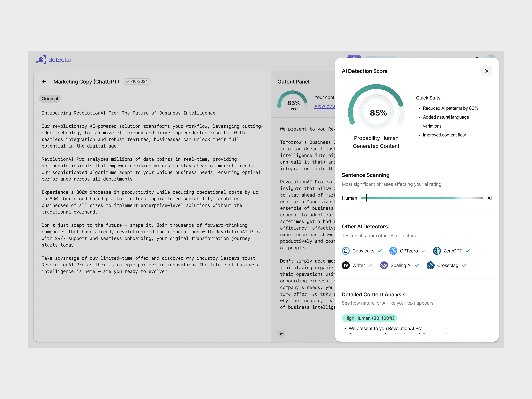532x399 pixels.
Task: Click the Writer detector icon
Action: (x=346, y=265)
